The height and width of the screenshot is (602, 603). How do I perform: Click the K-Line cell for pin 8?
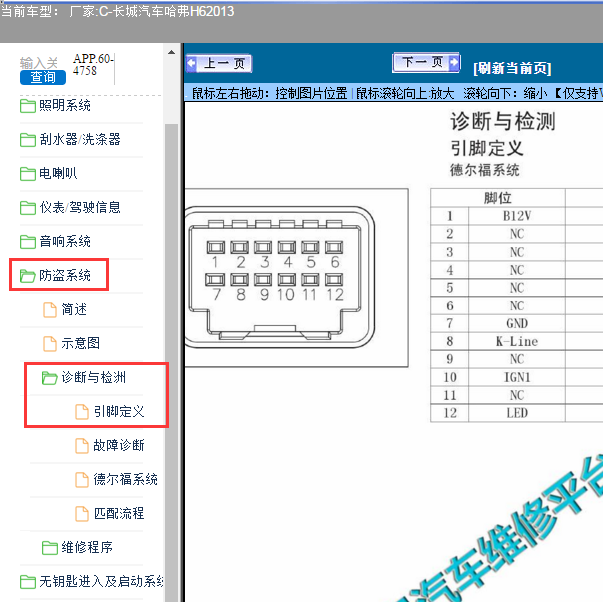click(x=517, y=341)
